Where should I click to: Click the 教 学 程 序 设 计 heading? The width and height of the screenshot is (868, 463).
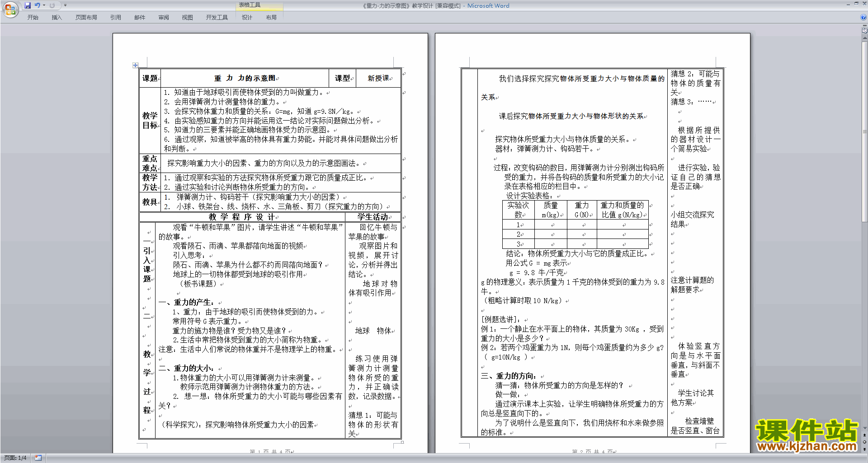pos(241,217)
